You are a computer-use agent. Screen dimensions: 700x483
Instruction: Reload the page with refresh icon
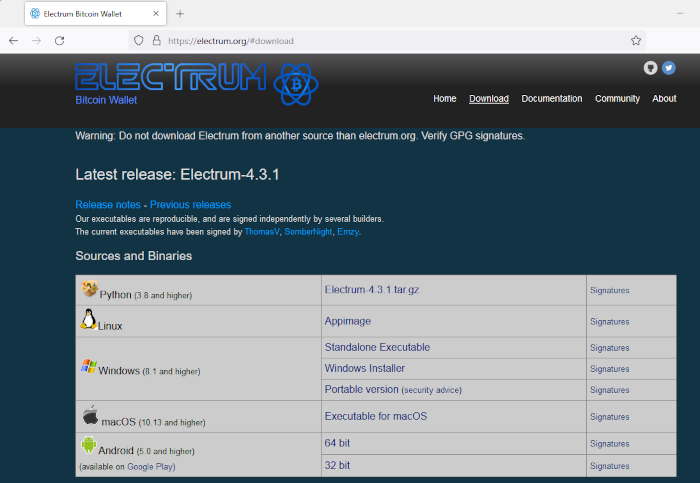click(x=59, y=41)
